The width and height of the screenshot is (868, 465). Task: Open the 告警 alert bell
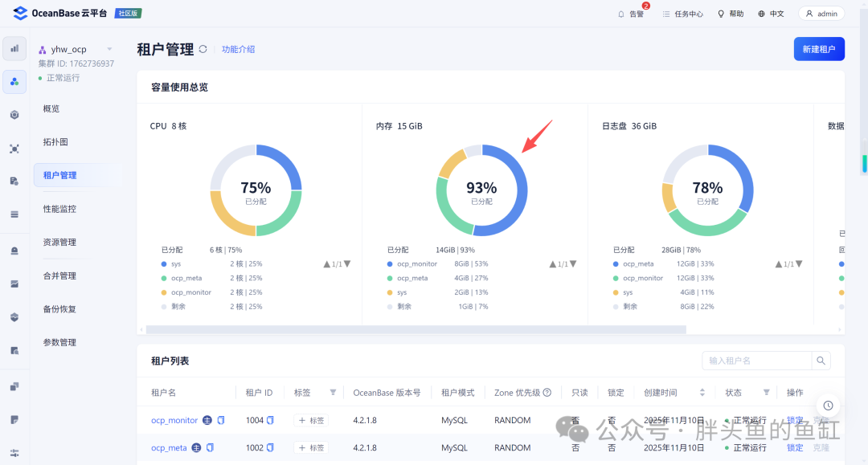pyautogui.click(x=631, y=14)
